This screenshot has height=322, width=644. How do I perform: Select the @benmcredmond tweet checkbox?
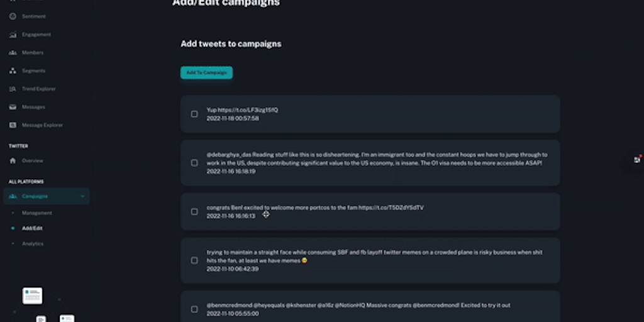click(194, 309)
